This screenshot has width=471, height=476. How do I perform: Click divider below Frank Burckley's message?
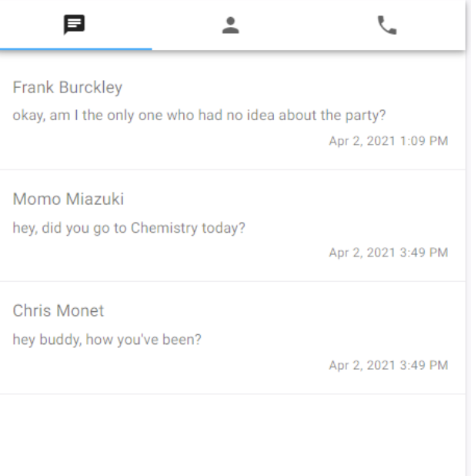232,169
